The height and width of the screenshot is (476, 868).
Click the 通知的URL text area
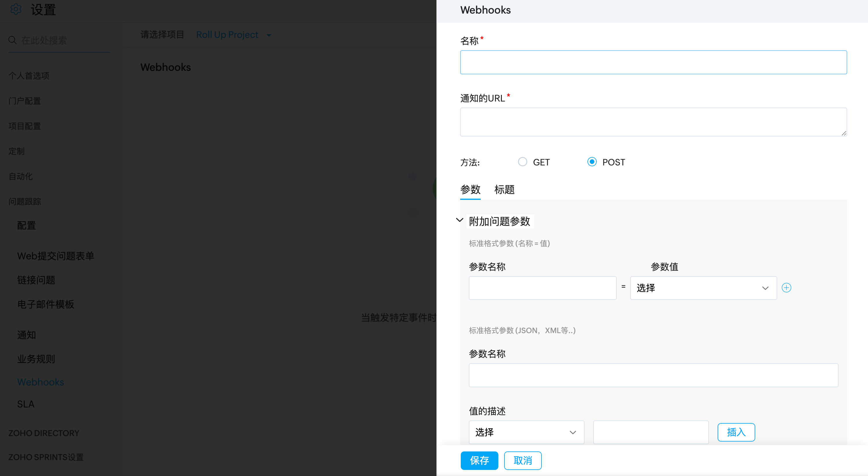click(653, 122)
